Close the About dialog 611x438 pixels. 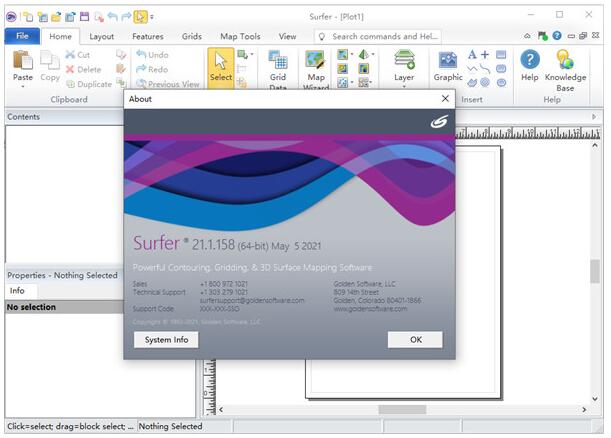pyautogui.click(x=445, y=99)
